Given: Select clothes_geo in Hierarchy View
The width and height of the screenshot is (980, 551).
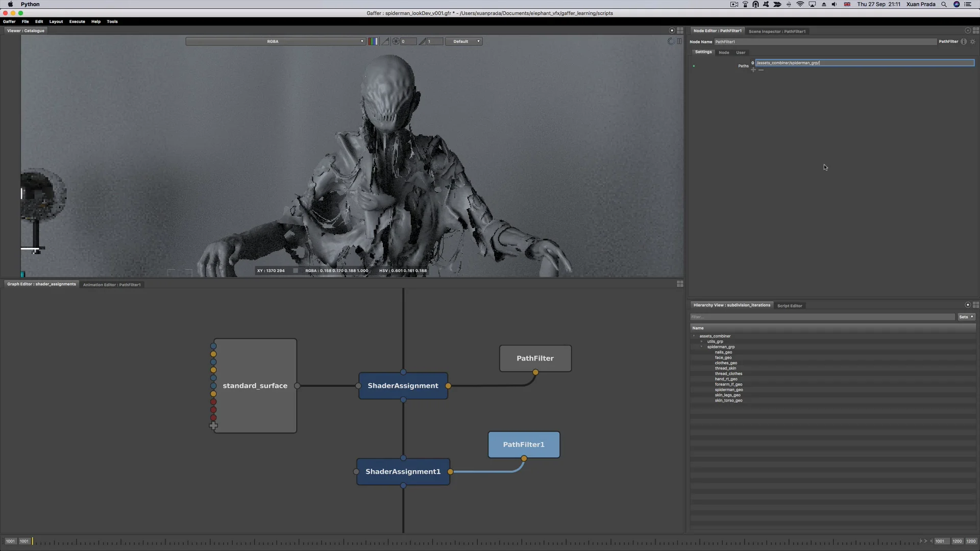Looking at the screenshot, I should click(x=726, y=363).
